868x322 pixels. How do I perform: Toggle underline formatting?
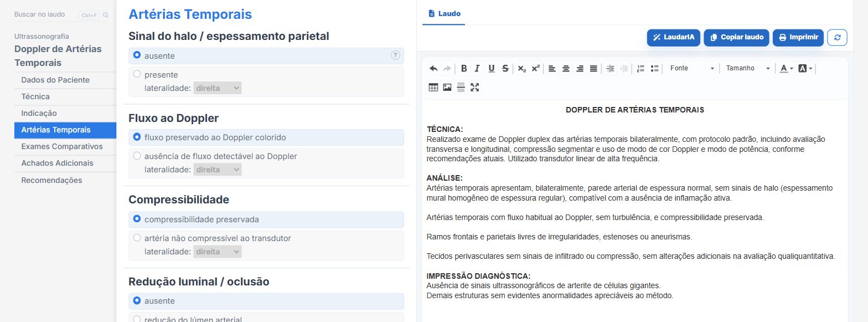click(491, 68)
